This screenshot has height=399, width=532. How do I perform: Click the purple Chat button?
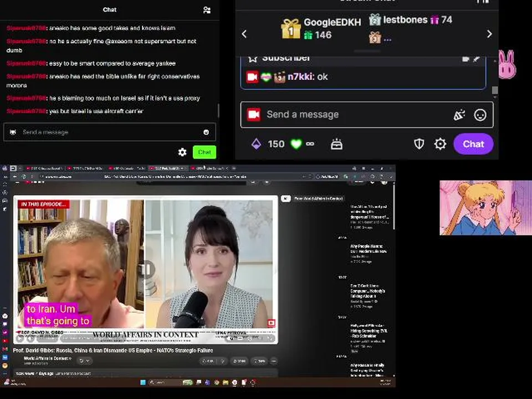[x=473, y=144]
